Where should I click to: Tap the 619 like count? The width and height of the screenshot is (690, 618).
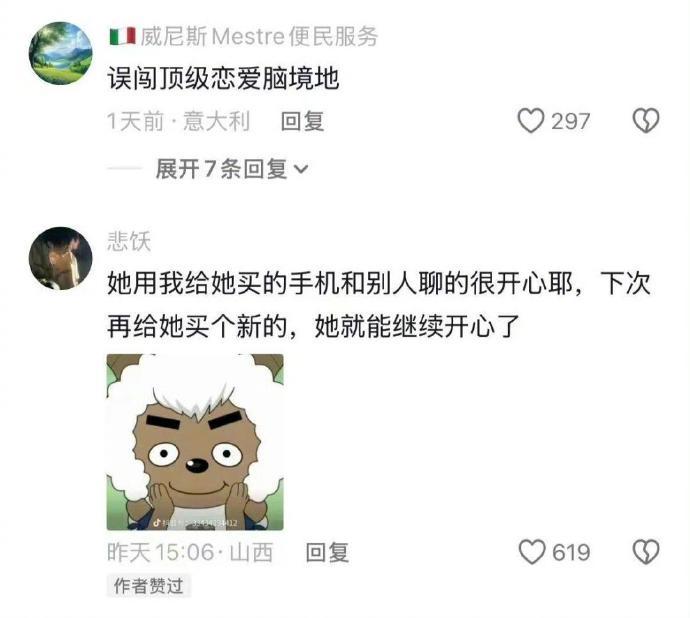[571, 552]
